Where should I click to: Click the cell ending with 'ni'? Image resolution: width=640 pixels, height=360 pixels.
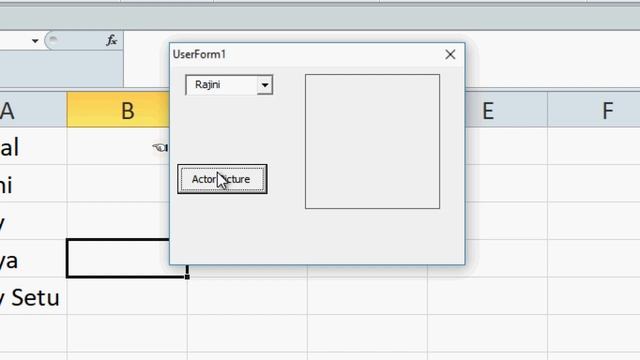click(33, 184)
